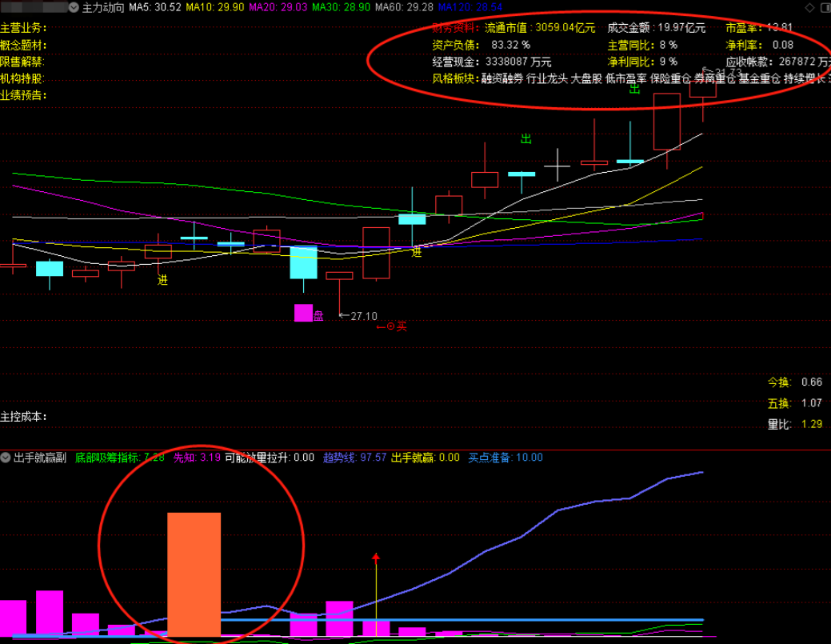The width and height of the screenshot is (831, 644).
Task: Select the MA10: 29.90 label
Action: (214, 7)
